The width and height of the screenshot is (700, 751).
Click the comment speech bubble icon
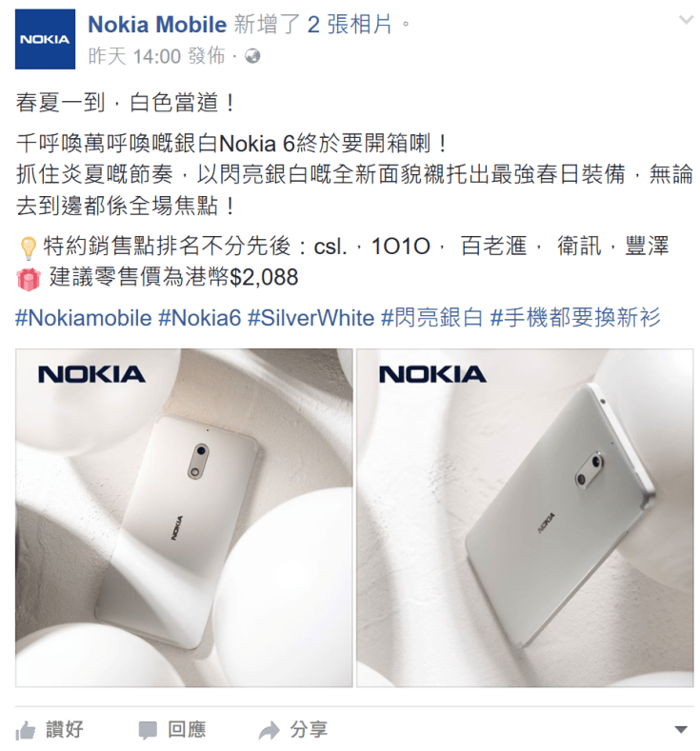(x=148, y=731)
